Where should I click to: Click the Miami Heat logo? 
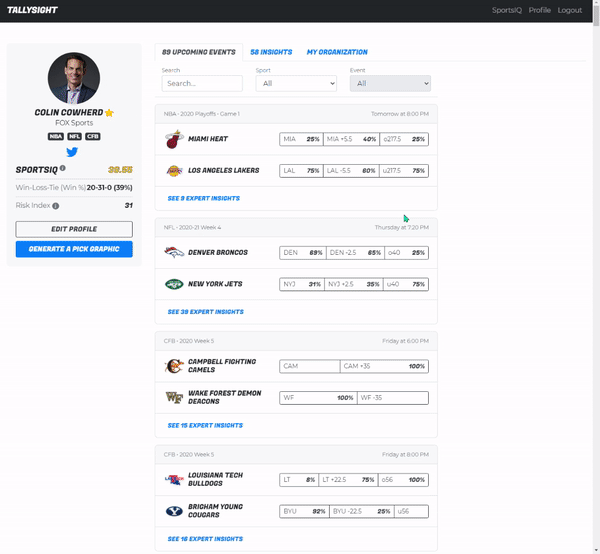[x=174, y=139]
